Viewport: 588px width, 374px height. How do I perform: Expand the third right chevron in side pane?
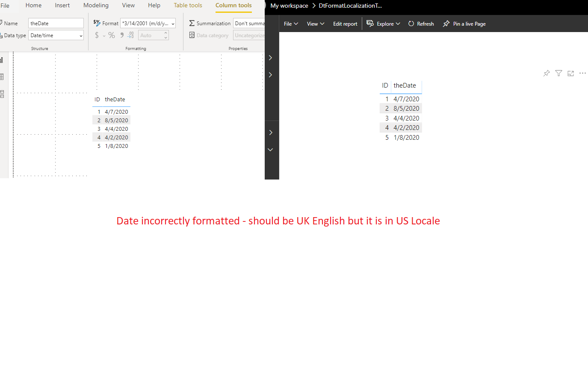(270, 133)
